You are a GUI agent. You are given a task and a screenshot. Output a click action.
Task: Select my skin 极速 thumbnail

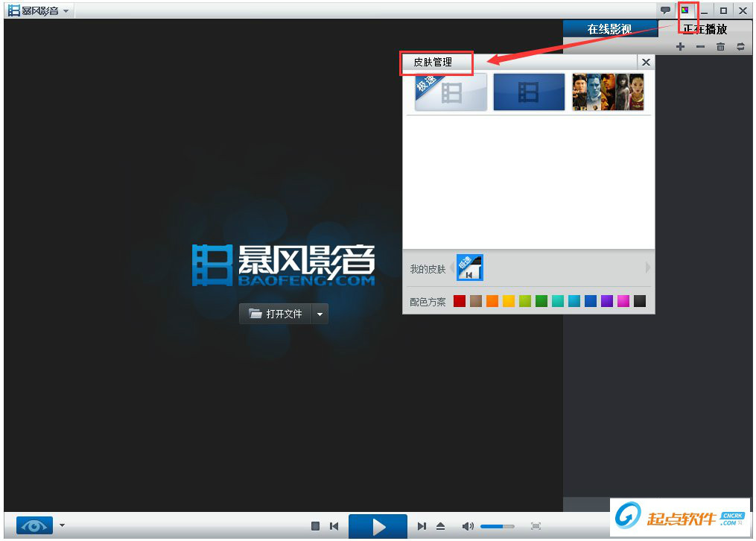coord(469,268)
